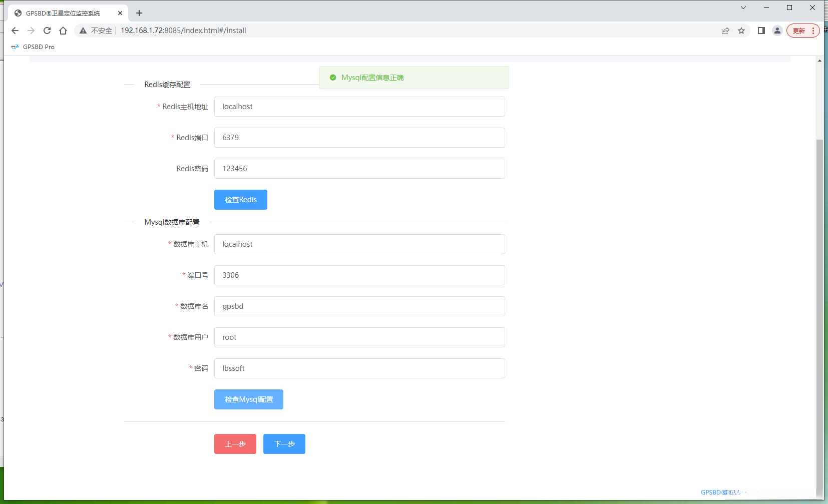
Task: Go back to the previous browser page
Action: coord(15,31)
